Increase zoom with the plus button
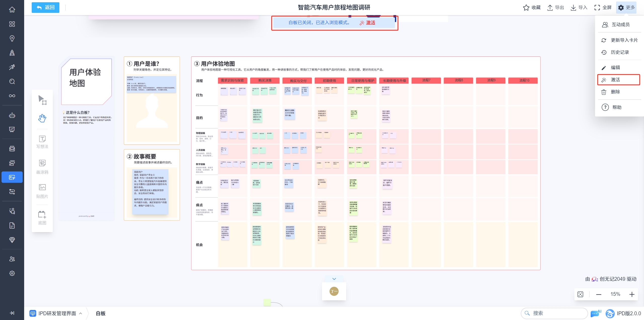644x320 pixels. tap(632, 294)
